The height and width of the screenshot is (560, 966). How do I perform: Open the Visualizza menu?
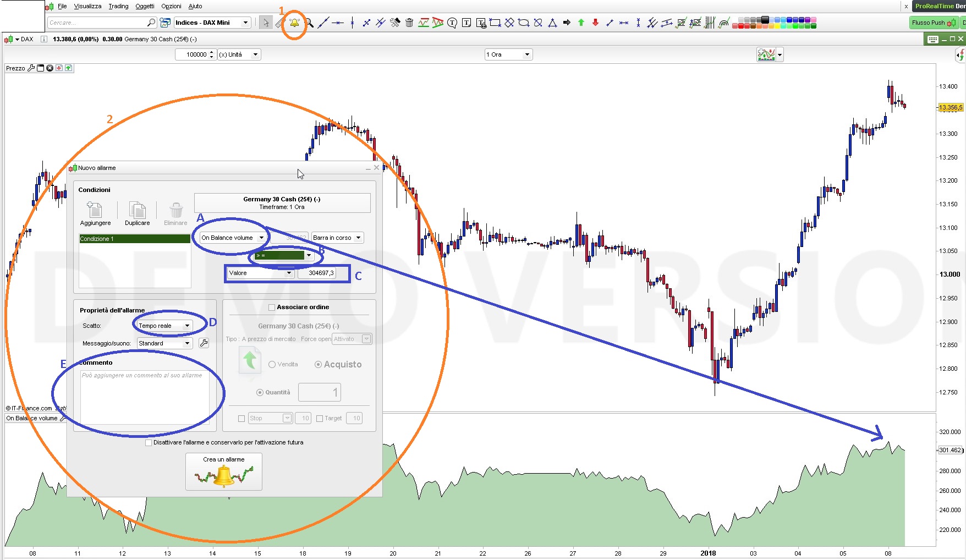pos(88,6)
